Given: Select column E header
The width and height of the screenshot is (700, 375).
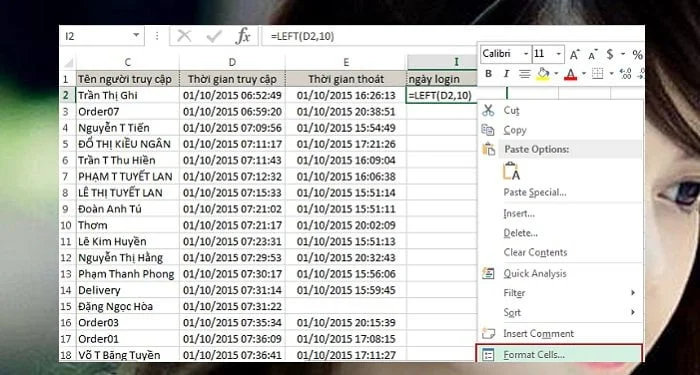Looking at the screenshot, I should tap(346, 62).
